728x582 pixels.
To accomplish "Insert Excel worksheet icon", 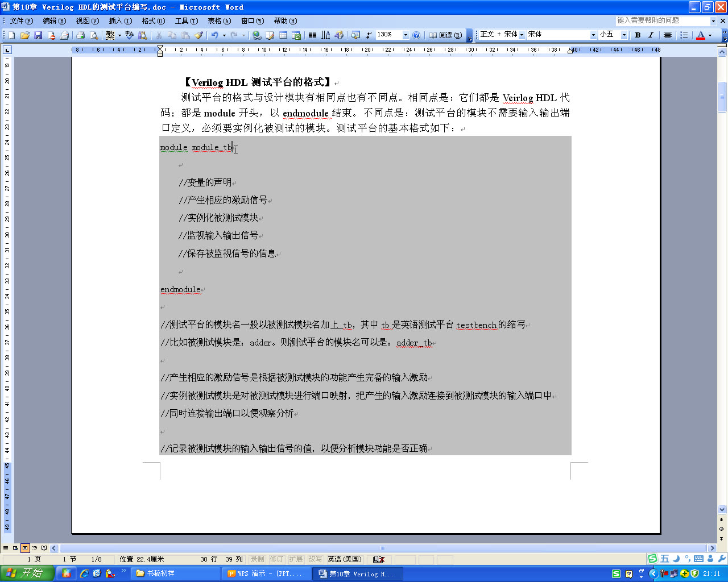I will [296, 35].
